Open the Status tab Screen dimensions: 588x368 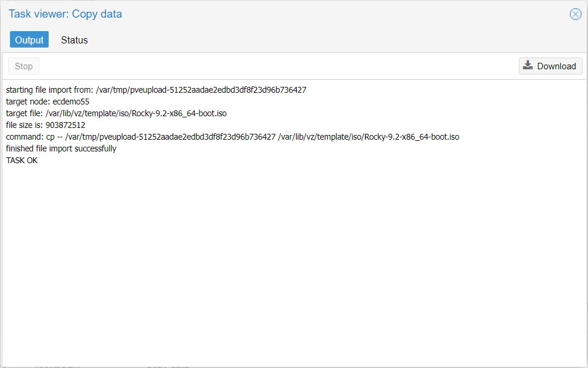point(74,40)
